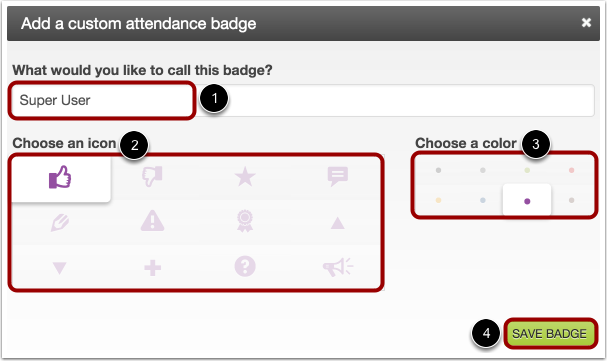Choose the up arrow triangle icon
This screenshot has height=361, width=607.
[x=338, y=223]
